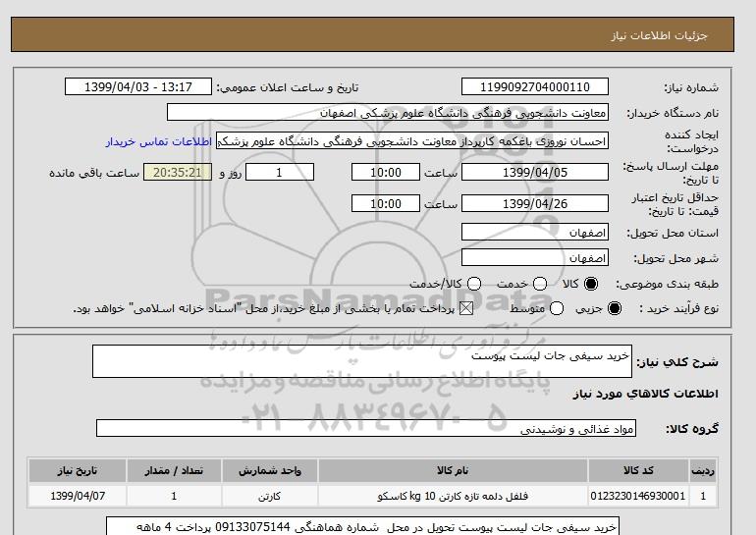This screenshot has height=535, width=756.
Task: Click the شماره نیاز label
Action: coord(691,87)
